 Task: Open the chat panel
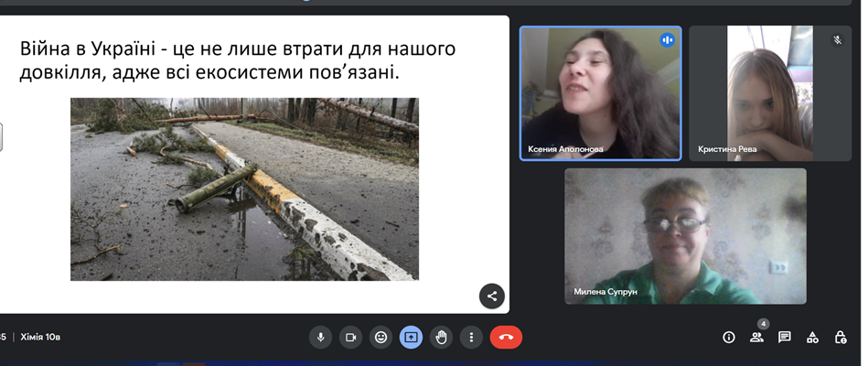(x=785, y=338)
